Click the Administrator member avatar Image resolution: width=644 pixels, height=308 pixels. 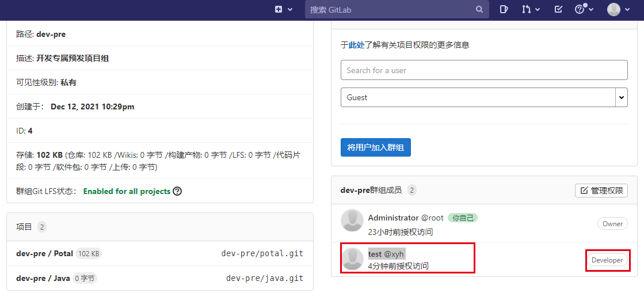(352, 220)
